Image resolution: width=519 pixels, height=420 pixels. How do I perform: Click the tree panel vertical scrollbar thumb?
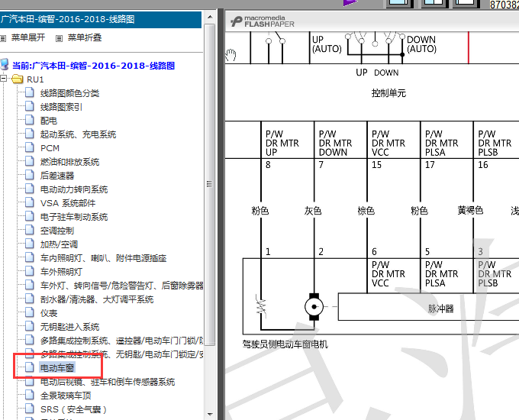(210, 184)
